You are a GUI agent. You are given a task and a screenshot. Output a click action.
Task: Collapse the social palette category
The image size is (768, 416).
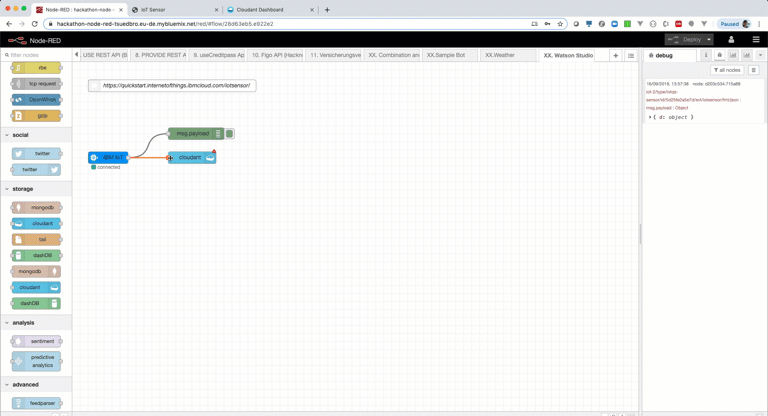click(36, 135)
